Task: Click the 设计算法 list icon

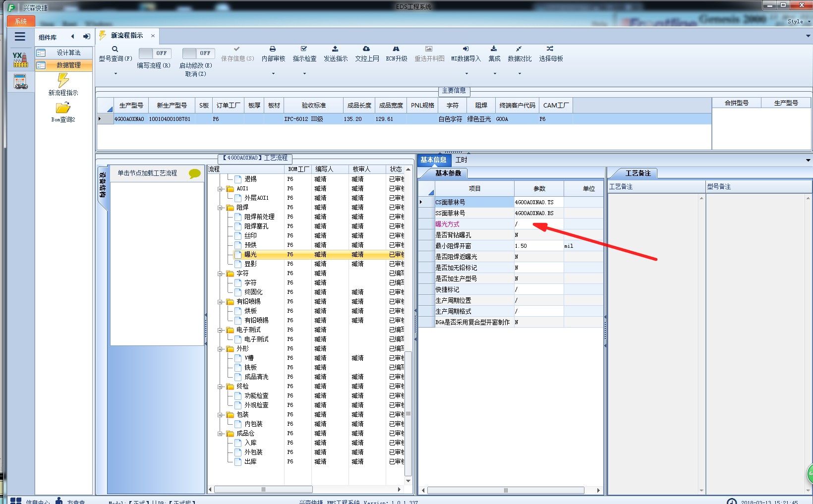Action: (41, 53)
